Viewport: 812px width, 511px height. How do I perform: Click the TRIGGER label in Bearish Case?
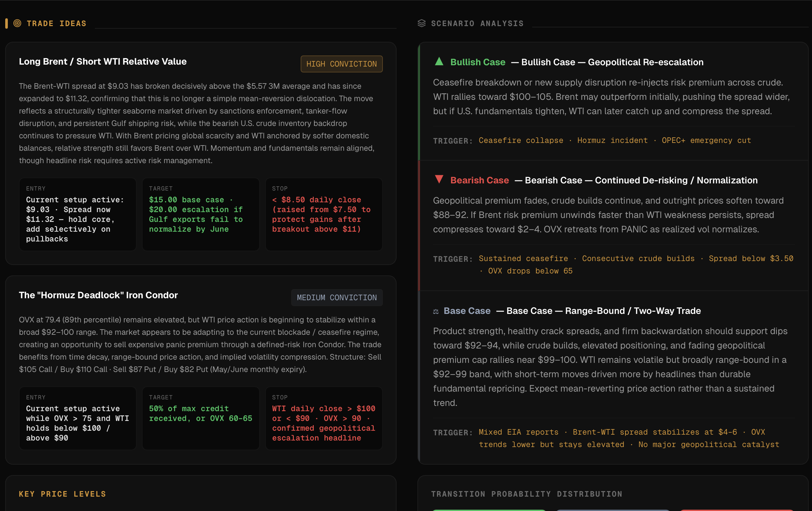453,259
